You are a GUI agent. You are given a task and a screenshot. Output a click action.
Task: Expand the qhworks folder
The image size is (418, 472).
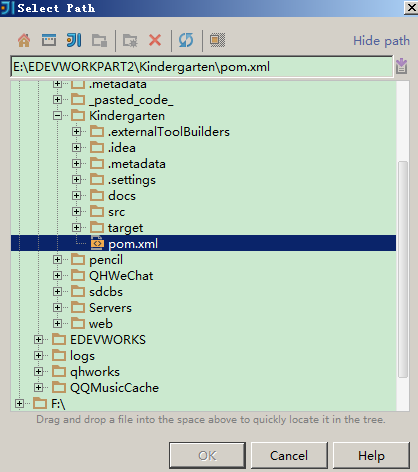pos(38,372)
